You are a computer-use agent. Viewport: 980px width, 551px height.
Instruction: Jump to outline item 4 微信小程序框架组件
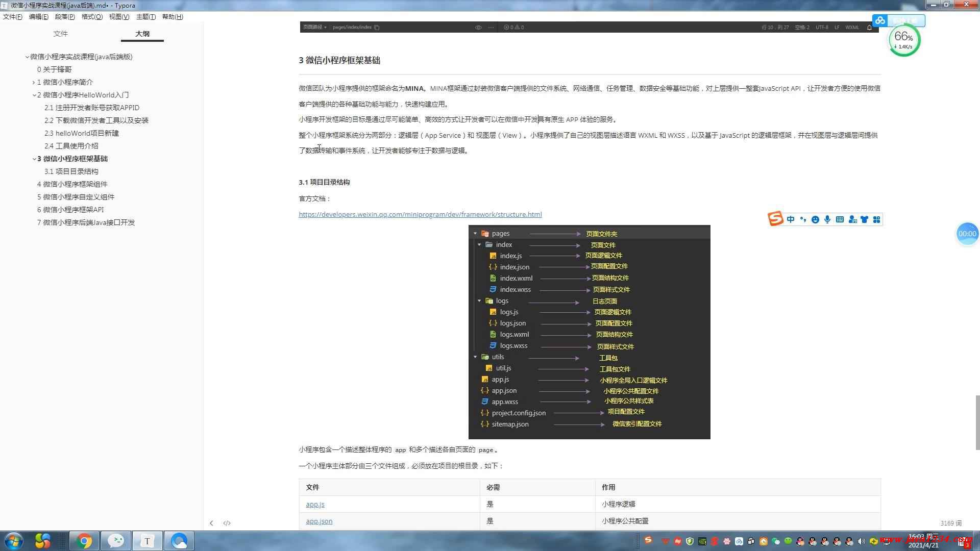click(72, 184)
